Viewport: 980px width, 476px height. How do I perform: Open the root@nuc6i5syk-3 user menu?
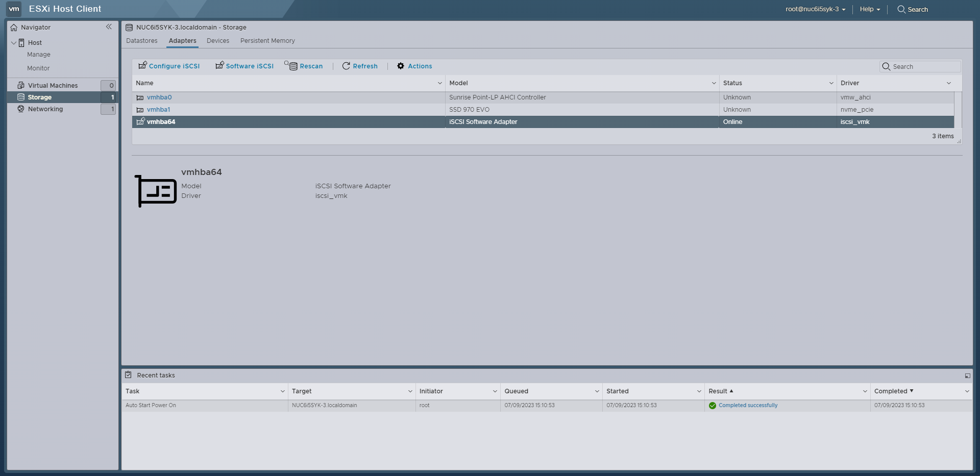click(815, 9)
